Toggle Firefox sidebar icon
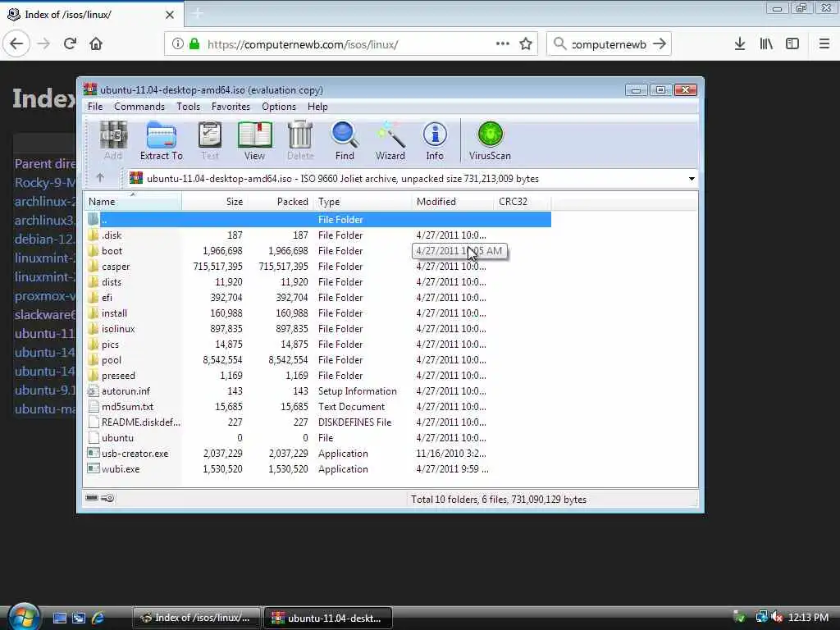The height and width of the screenshot is (630, 840). coord(792,44)
